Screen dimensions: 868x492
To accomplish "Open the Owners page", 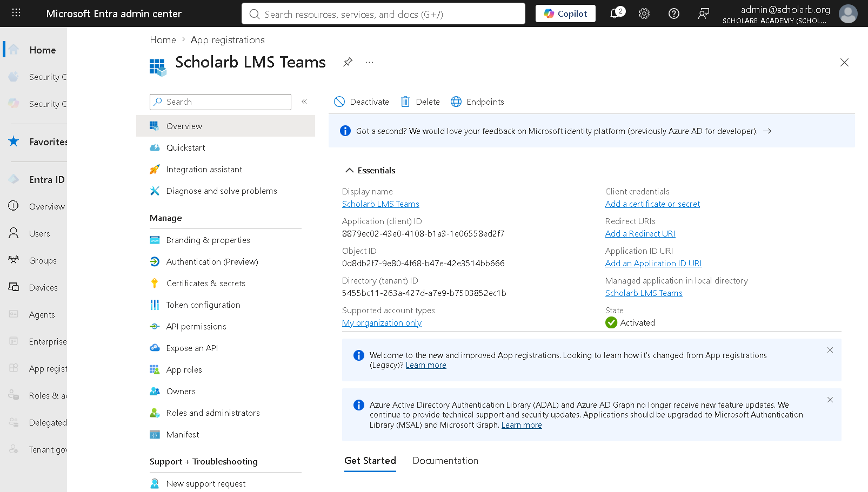I will pos(226,391).
